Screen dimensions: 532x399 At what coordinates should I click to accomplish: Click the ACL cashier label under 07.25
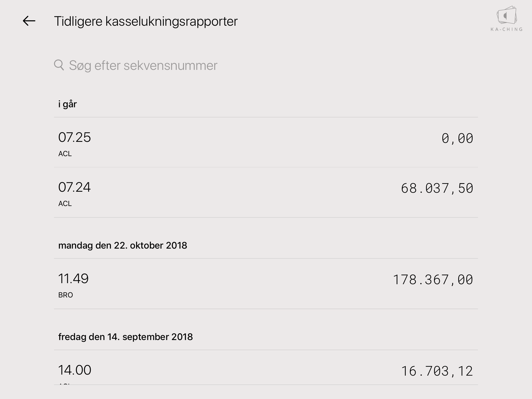click(65, 154)
